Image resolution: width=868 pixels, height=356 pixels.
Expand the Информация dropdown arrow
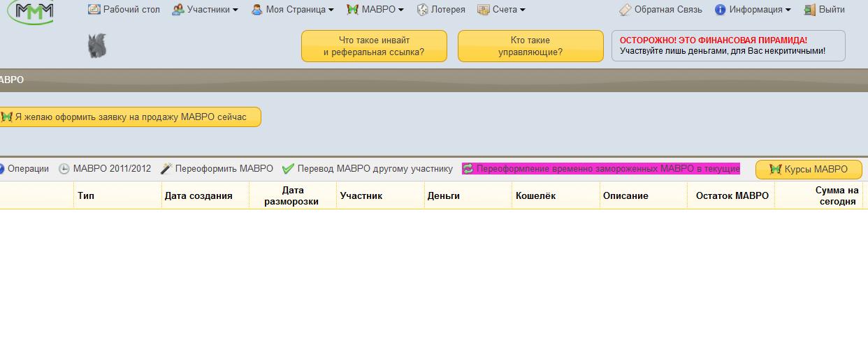(x=788, y=10)
